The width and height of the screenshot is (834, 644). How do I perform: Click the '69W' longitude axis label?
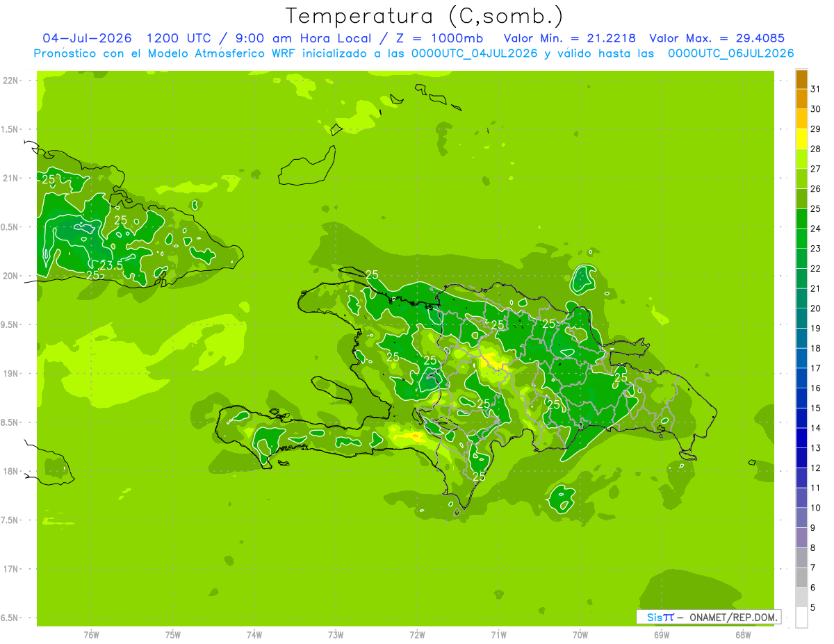pos(662,636)
